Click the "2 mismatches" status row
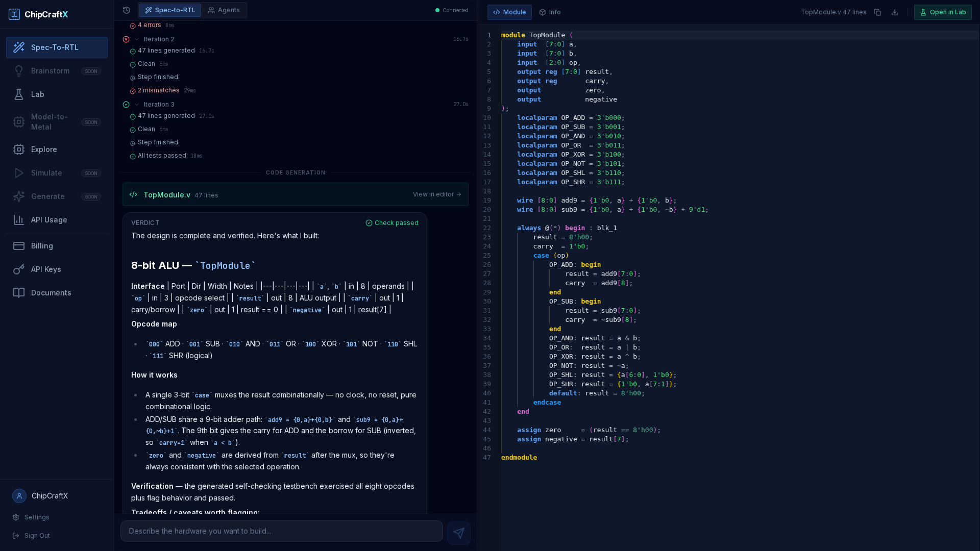980x551 pixels. pyautogui.click(x=162, y=90)
